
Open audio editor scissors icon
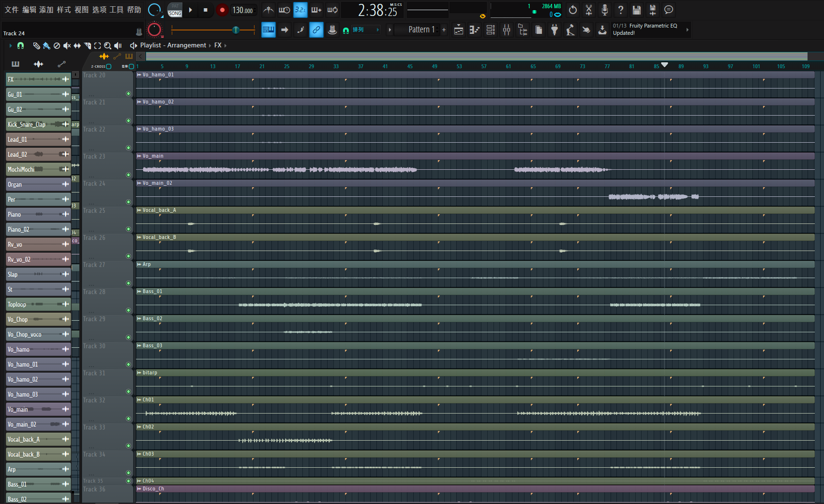pos(589,10)
